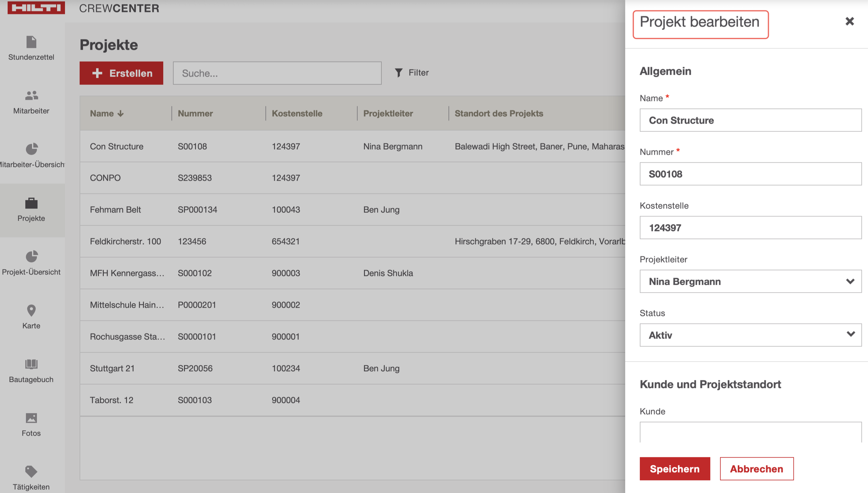Sort by Name column header arrow

coord(121,114)
